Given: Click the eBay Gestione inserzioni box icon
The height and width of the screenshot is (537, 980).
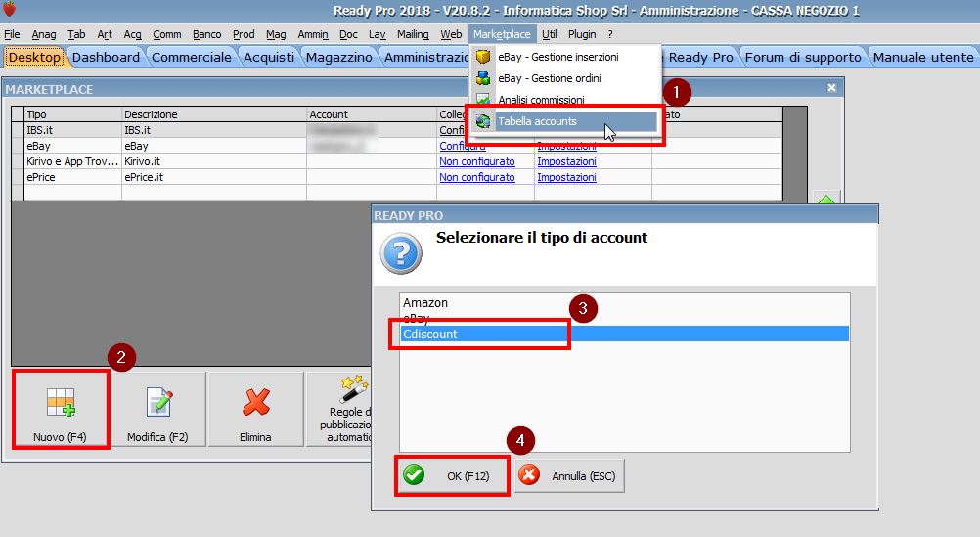Looking at the screenshot, I should [483, 57].
